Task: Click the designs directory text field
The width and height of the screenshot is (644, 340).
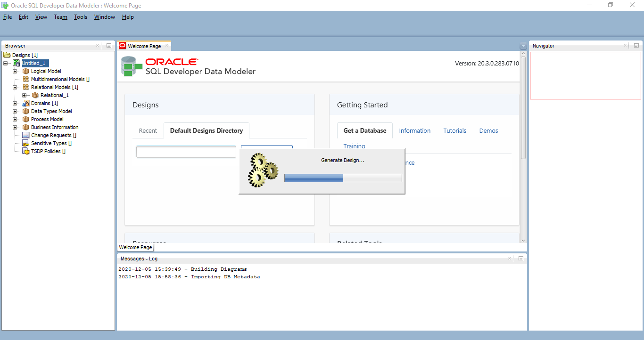Action: coord(186,152)
